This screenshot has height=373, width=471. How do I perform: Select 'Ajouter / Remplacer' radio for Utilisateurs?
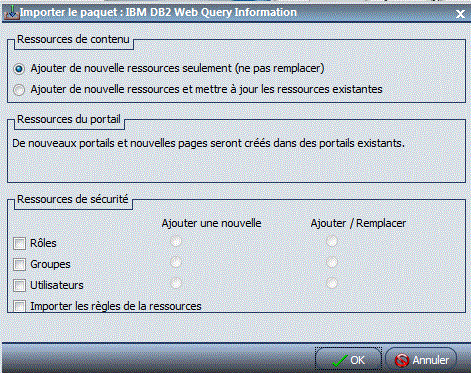[332, 283]
